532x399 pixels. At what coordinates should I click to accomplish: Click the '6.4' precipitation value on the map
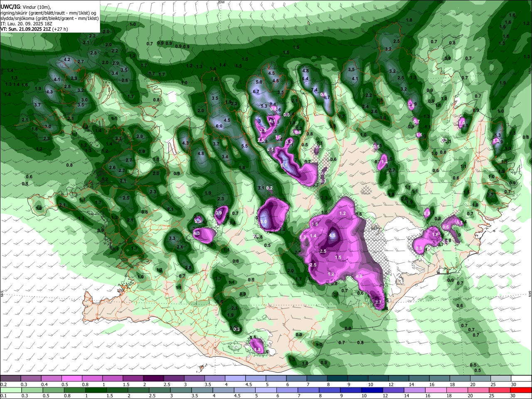pos(305,79)
